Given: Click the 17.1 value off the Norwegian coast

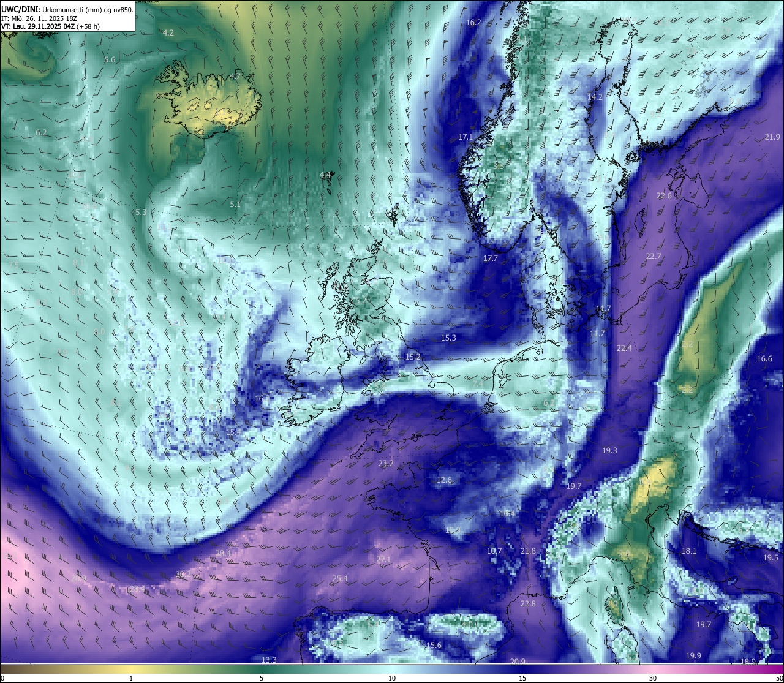Looking at the screenshot, I should coord(466,137).
